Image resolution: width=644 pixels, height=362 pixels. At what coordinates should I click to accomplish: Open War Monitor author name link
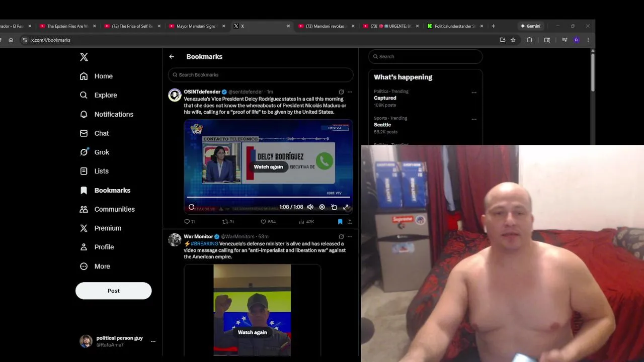pos(198,237)
